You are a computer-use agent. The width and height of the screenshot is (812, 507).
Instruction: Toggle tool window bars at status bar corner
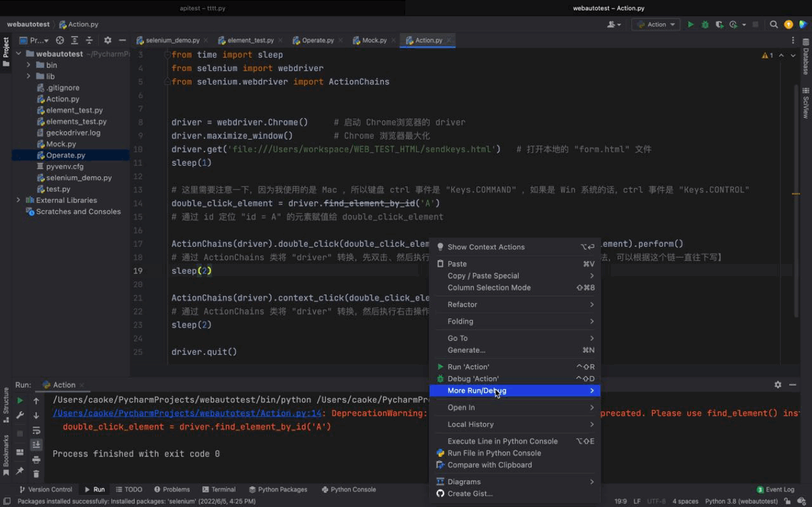6,501
